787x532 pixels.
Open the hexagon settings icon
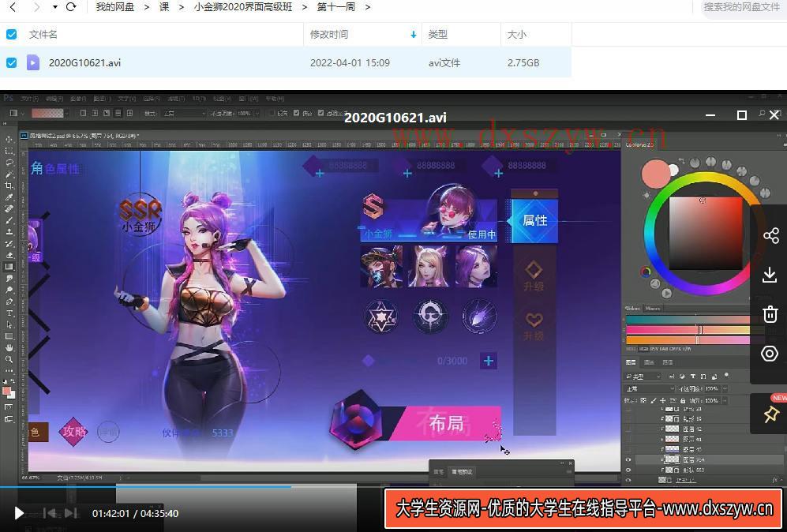click(x=770, y=354)
